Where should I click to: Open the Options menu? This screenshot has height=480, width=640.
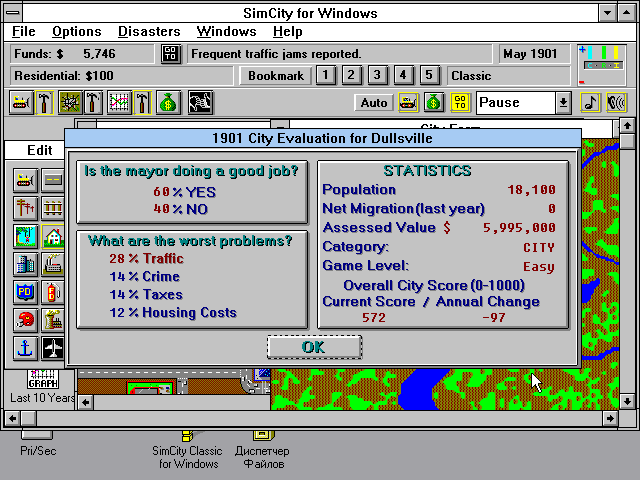click(x=77, y=31)
